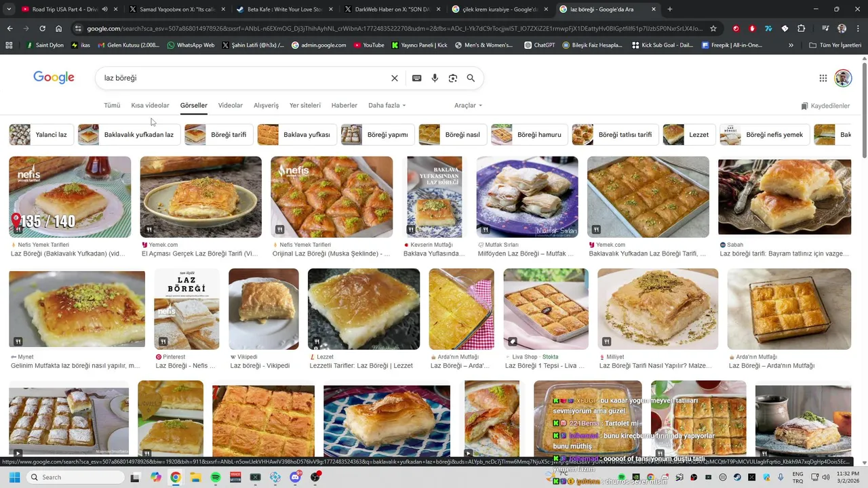868x488 pixels.
Task: Open the Gelen Kutusu bookmark
Action: pyautogui.click(x=129, y=45)
